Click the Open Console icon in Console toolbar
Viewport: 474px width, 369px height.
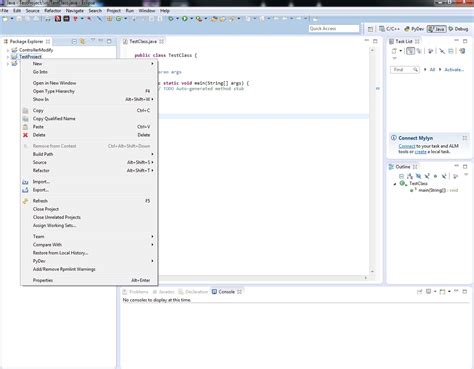tap(442, 292)
